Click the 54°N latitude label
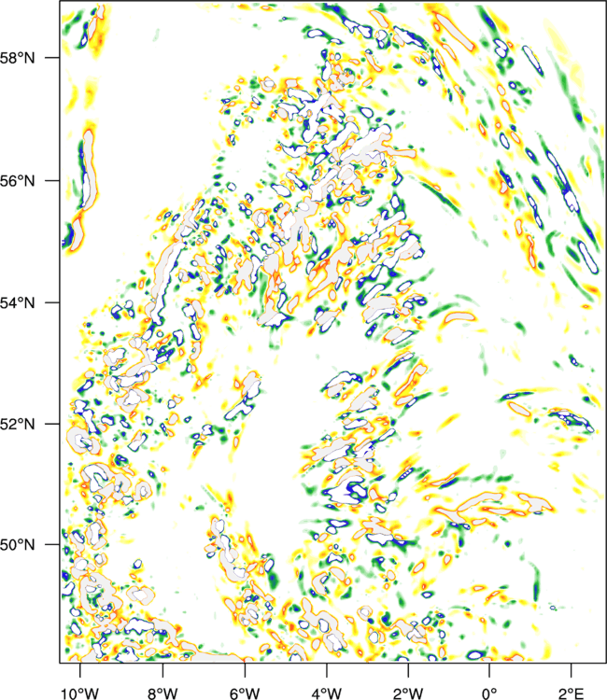Viewport: 607px width, 700px height. tap(18, 302)
